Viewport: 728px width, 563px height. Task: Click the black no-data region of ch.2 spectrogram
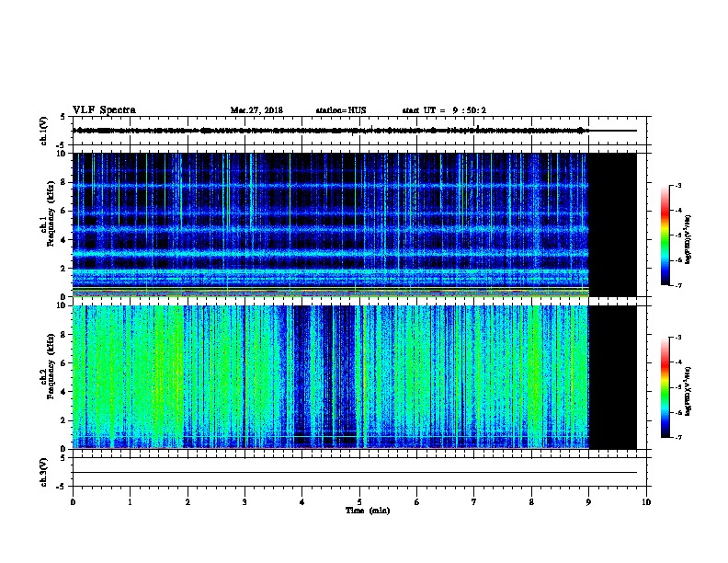click(613, 377)
